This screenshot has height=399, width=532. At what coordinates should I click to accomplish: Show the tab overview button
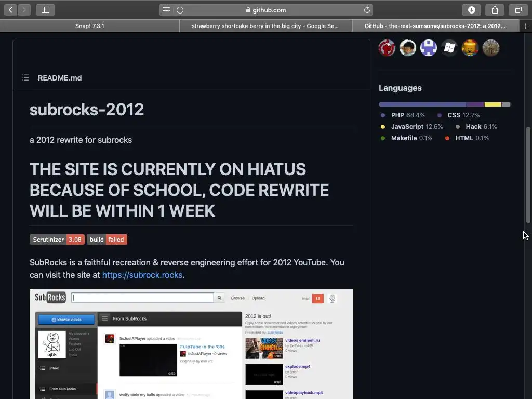click(518, 10)
